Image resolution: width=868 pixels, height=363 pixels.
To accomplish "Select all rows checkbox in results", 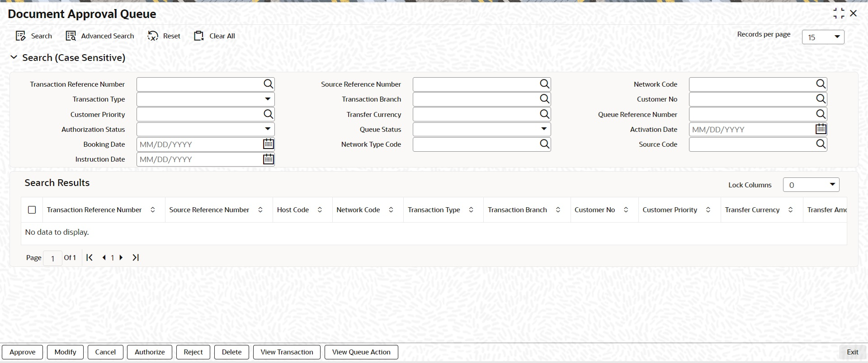I will [32, 210].
